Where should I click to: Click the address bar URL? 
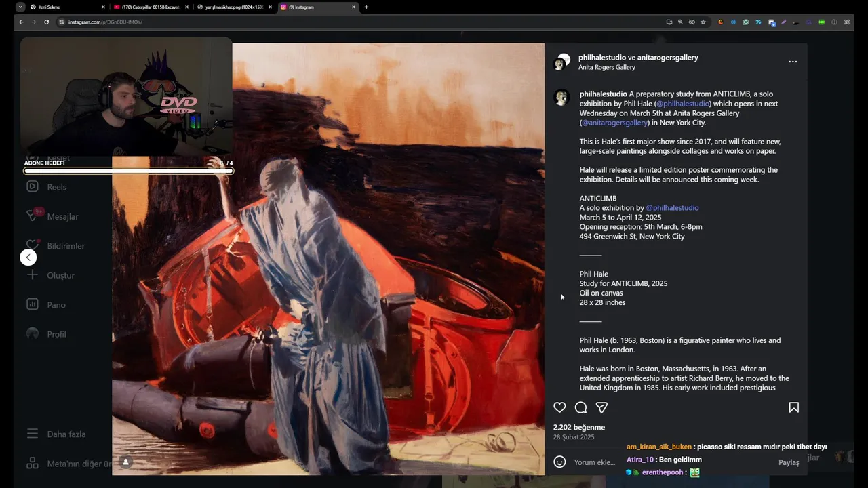(105, 22)
